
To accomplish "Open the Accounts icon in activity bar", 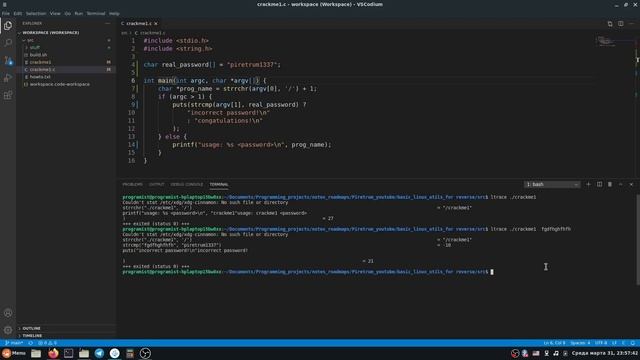I will (x=8, y=313).
